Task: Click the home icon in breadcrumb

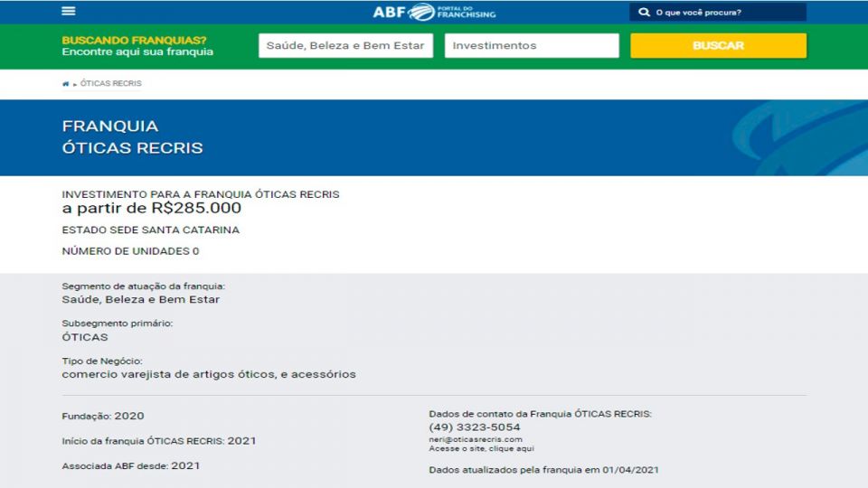Action: 66,83
